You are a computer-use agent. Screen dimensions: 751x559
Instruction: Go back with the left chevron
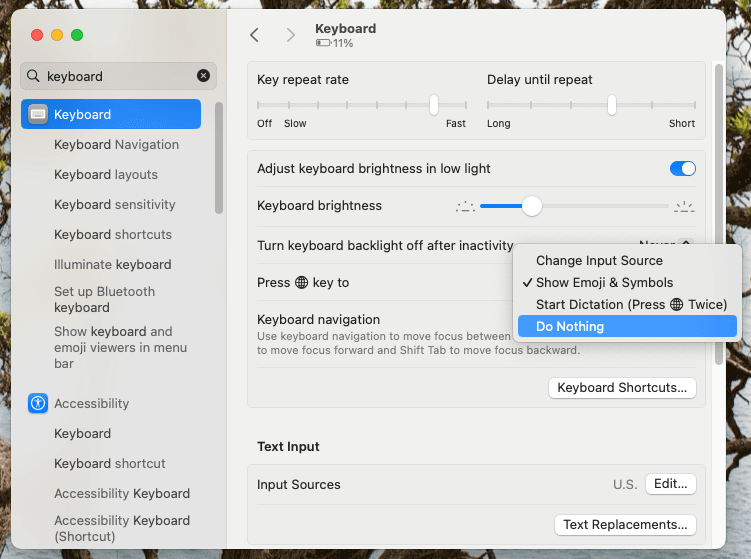point(254,35)
